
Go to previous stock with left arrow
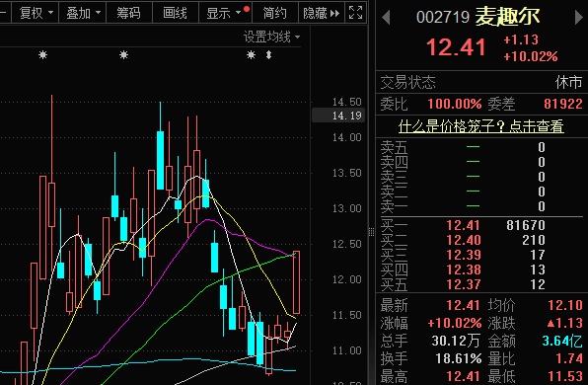coord(386,17)
